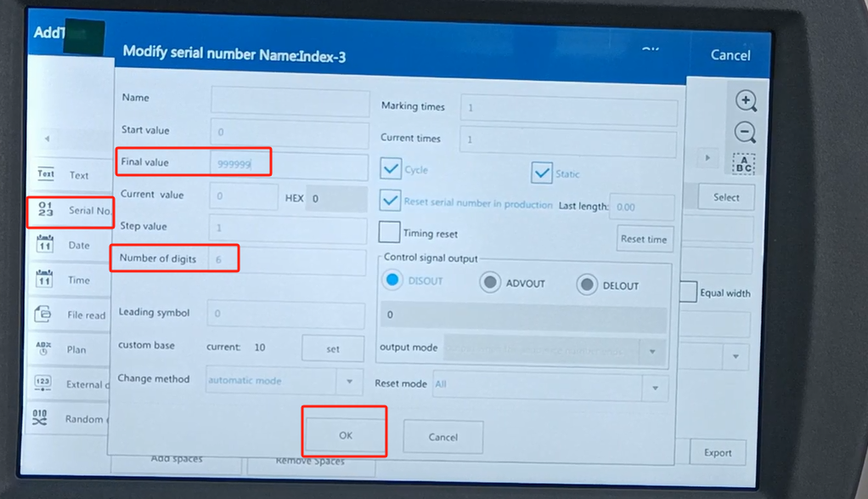868x499 pixels.
Task: Uncheck the Cycle checkbox
Action: click(391, 169)
